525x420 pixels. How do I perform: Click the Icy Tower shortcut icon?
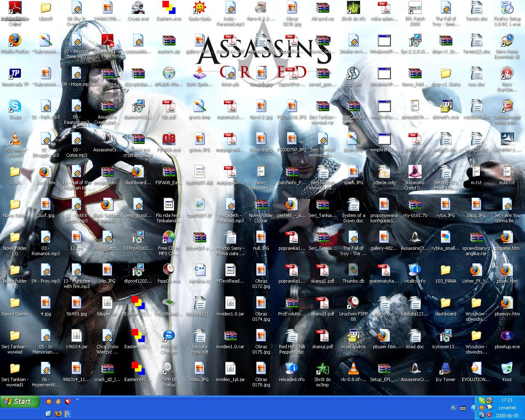pos(445,369)
